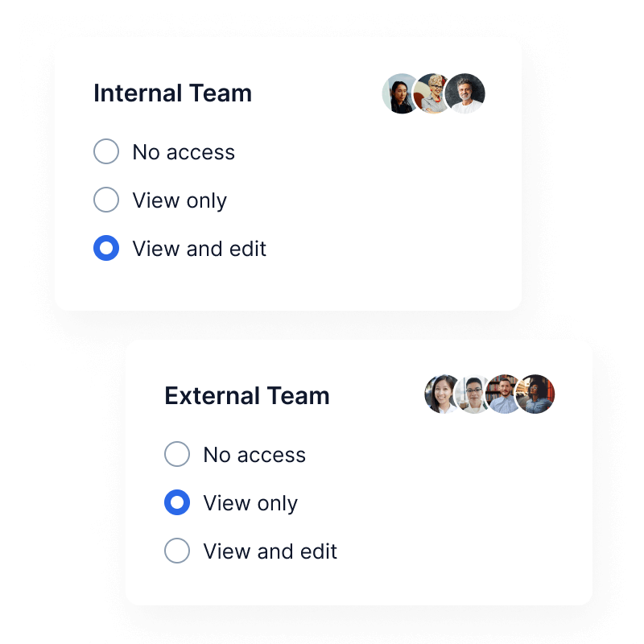The width and height of the screenshot is (644, 644).
Task: Click 'View only' label text under Internal Team
Action: 180,200
